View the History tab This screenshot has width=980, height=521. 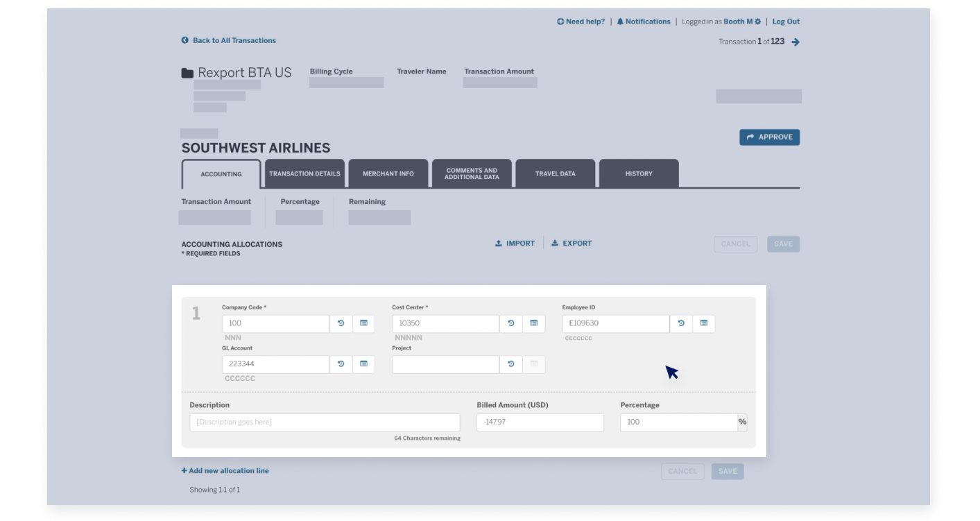click(x=637, y=173)
